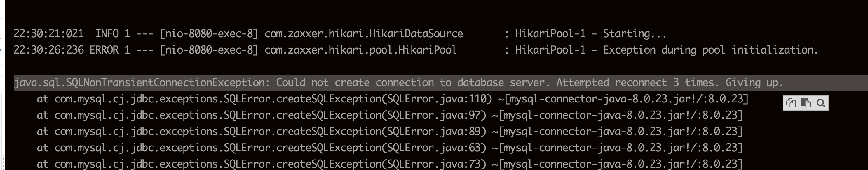This screenshot has width=868, height=170.
Task: Click com.zaxxer.hikari.pool.HikariPool logger name
Action: [360, 50]
